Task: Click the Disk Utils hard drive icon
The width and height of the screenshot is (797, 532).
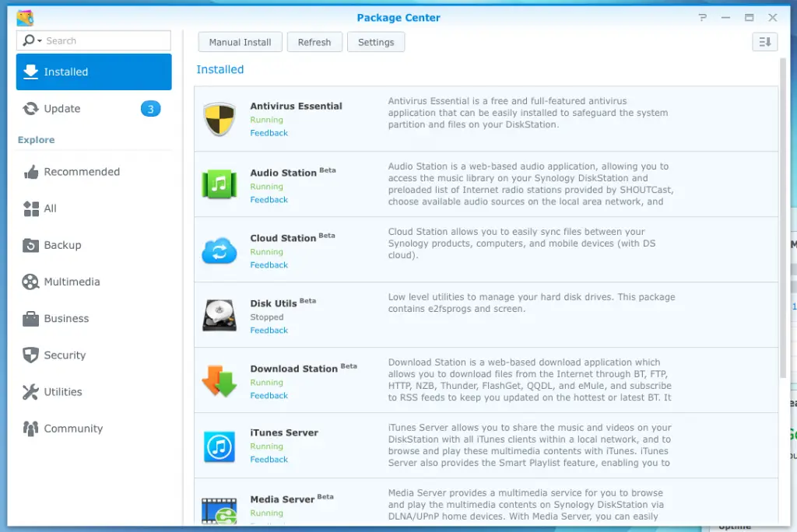Action: (x=219, y=315)
